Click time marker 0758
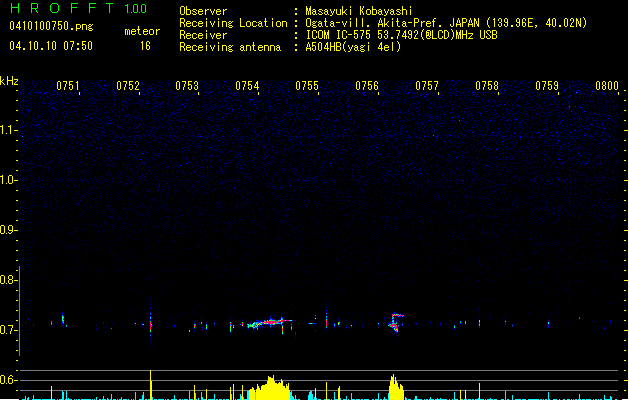The image size is (629, 400). tap(487, 86)
